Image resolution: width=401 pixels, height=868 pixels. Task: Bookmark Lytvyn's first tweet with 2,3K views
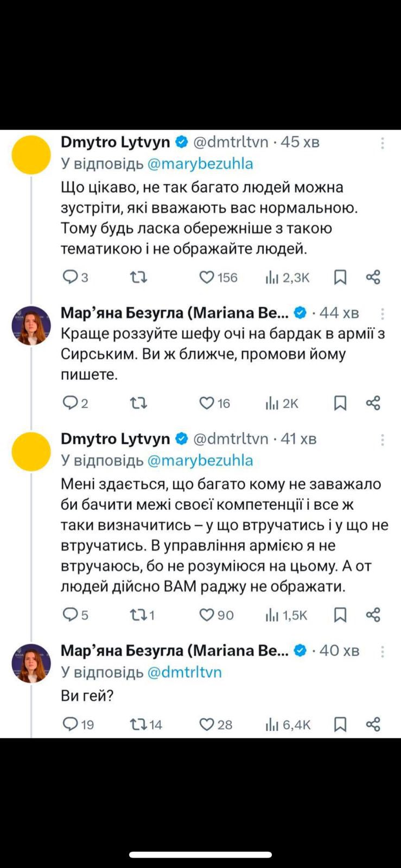pyautogui.click(x=340, y=278)
